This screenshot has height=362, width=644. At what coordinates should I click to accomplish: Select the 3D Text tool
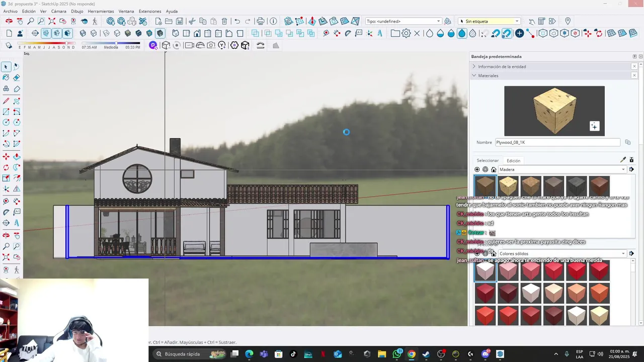point(17,223)
